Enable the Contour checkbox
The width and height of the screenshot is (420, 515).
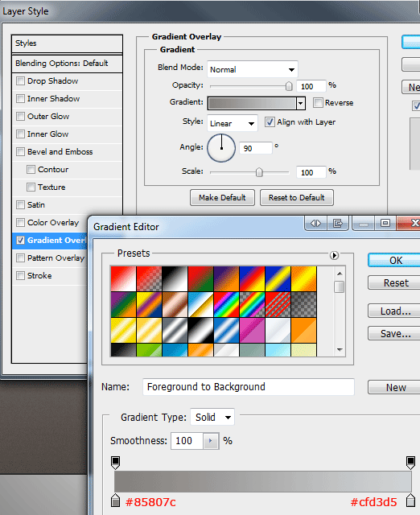coord(31,170)
